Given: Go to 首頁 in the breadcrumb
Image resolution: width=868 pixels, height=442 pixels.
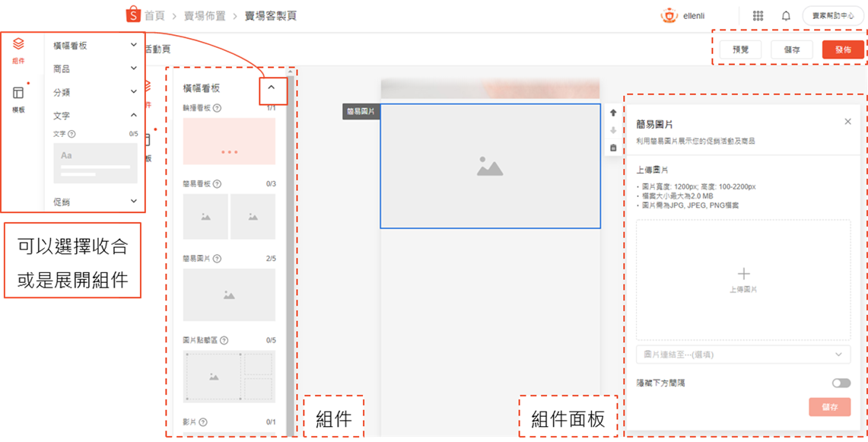Looking at the screenshot, I should 154,16.
